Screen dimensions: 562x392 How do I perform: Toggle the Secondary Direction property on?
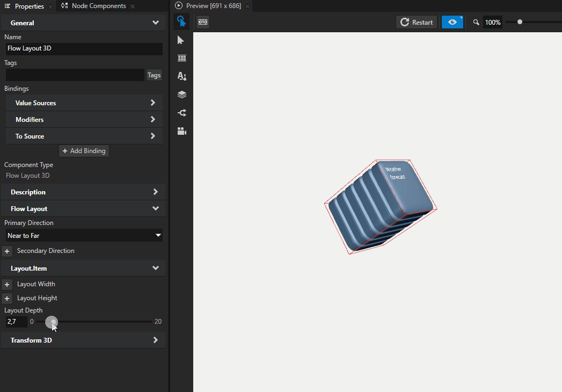pos(7,251)
